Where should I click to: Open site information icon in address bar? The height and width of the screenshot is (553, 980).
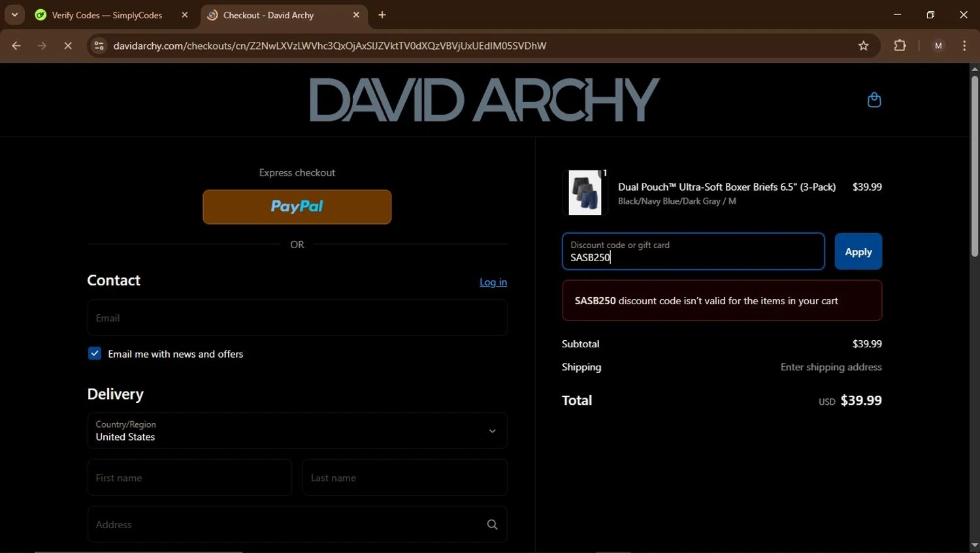(99, 46)
